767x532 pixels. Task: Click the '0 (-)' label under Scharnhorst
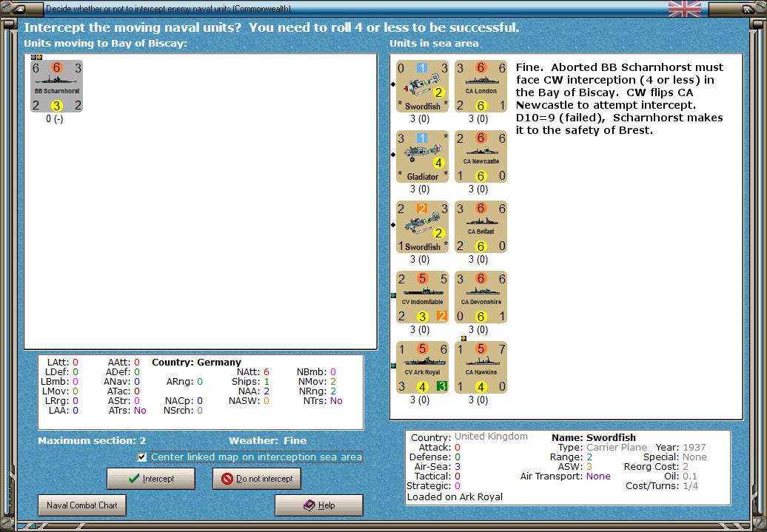point(54,119)
